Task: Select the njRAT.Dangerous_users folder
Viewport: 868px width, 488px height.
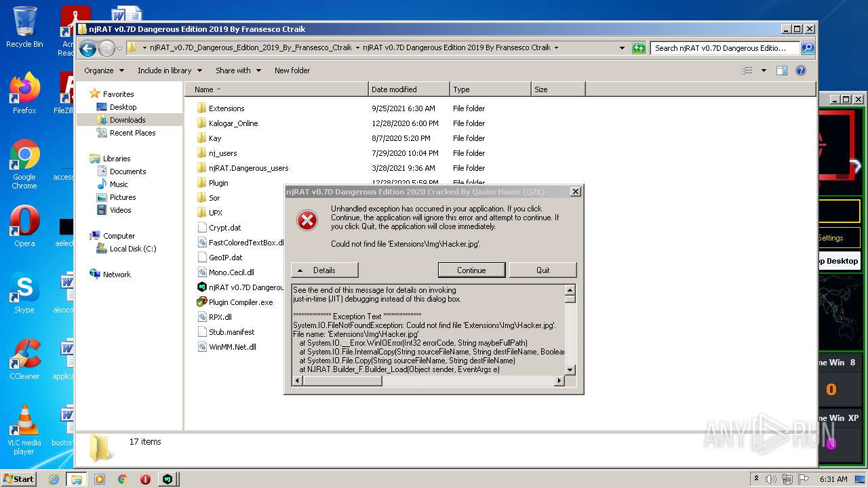Action: coord(242,168)
